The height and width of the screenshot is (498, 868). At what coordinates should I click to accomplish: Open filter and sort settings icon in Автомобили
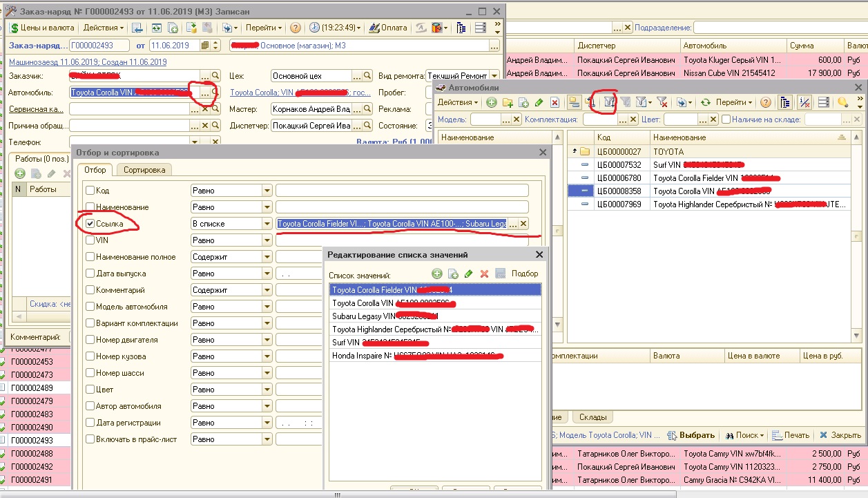(x=609, y=102)
